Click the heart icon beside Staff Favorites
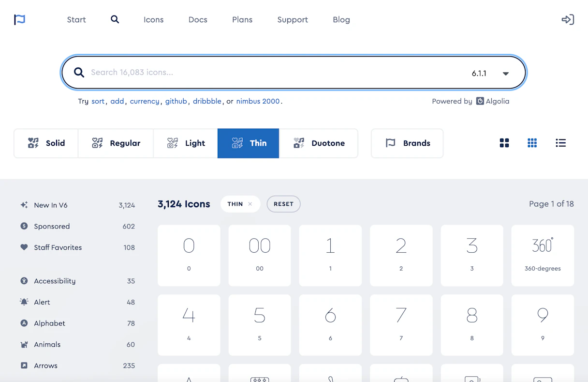Screen dimensions: 588x382 [24, 247]
